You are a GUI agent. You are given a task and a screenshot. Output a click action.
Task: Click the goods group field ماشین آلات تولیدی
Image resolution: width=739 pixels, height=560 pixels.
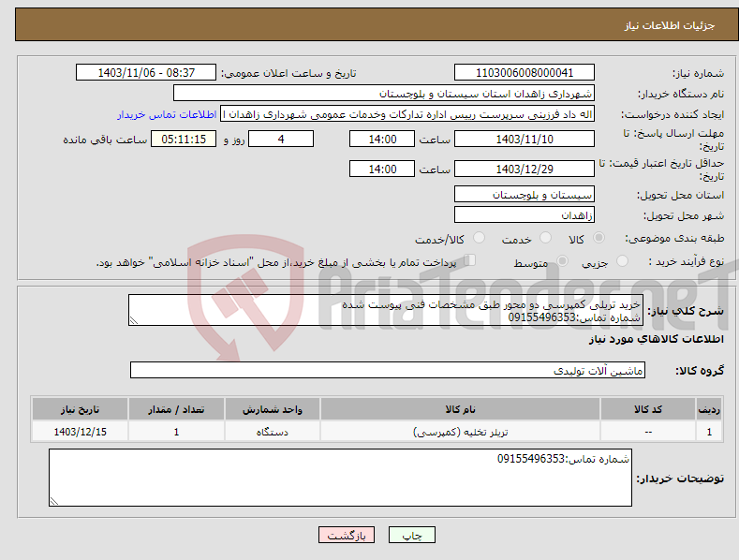[x=388, y=371]
